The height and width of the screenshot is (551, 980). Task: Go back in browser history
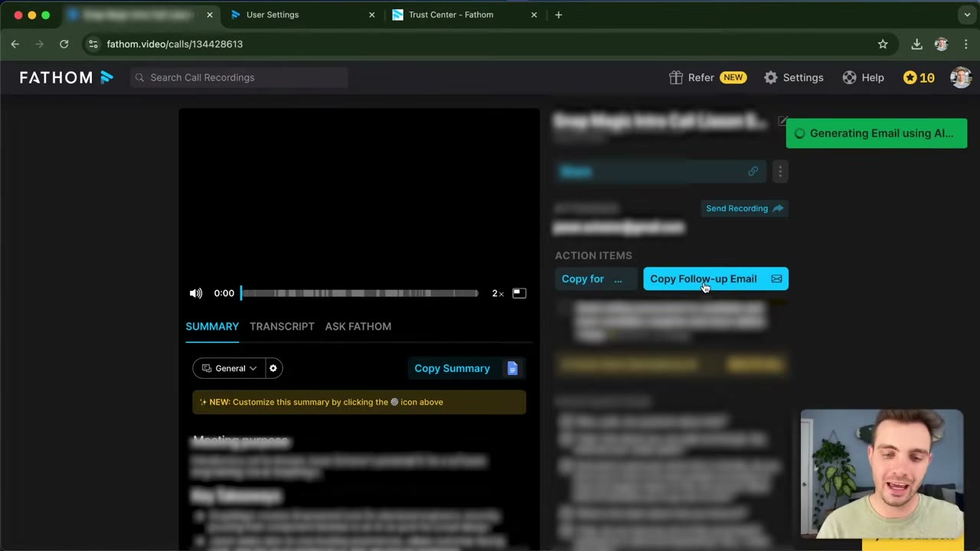coord(15,44)
